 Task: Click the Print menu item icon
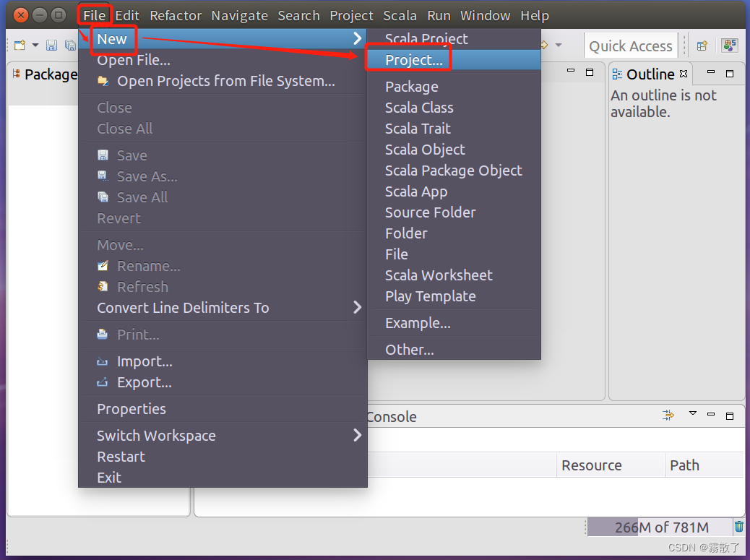click(x=103, y=335)
